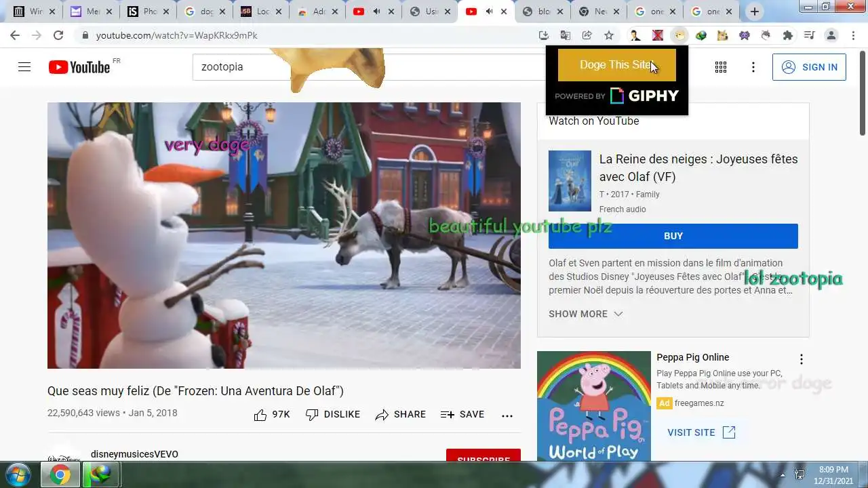Open the Peppa Pig Online ad title
This screenshot has width=868, height=488.
(x=693, y=357)
